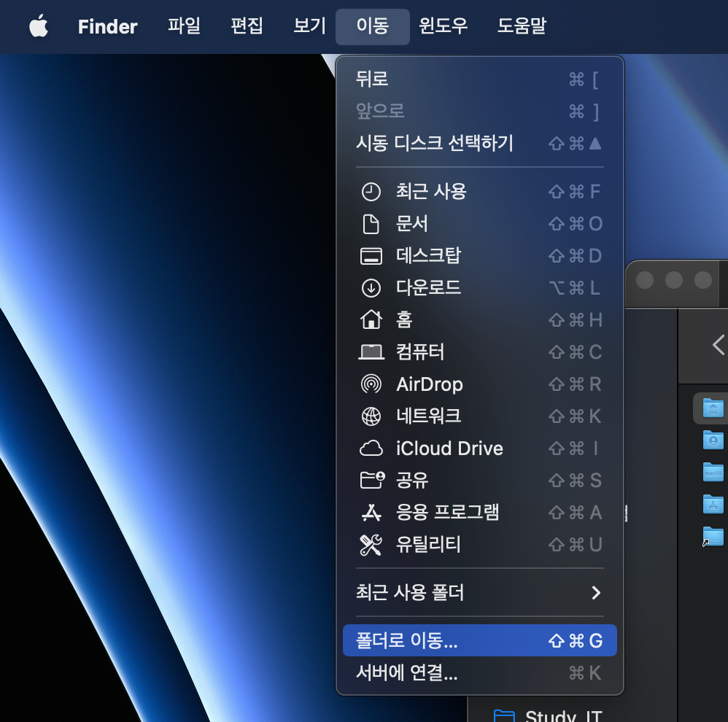Image resolution: width=728 pixels, height=722 pixels.
Task: Open the Finder menu
Action: [107, 26]
